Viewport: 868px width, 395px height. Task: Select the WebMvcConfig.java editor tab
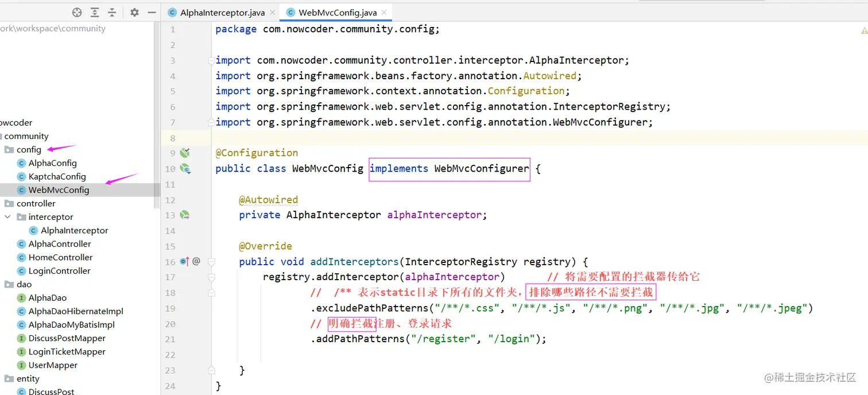[x=337, y=13]
